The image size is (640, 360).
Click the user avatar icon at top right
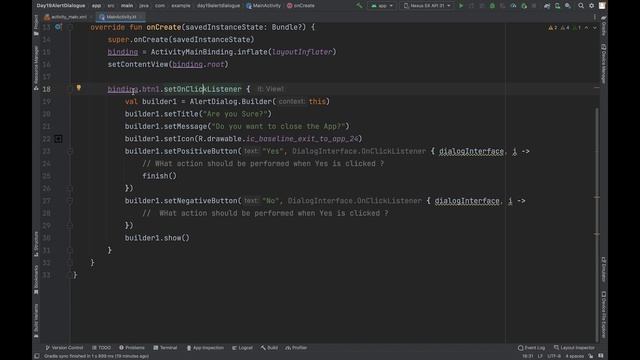tap(602, 6)
